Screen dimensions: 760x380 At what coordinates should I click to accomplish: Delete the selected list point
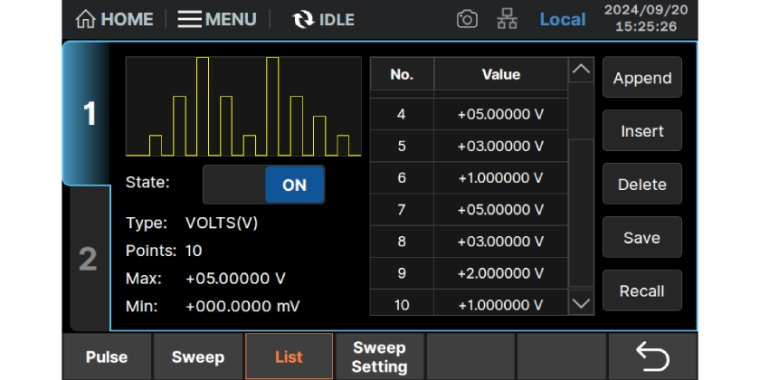(x=642, y=184)
